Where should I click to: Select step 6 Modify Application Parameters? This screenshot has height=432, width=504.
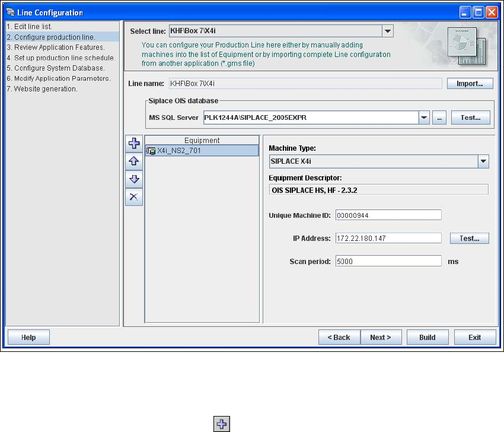coord(62,78)
